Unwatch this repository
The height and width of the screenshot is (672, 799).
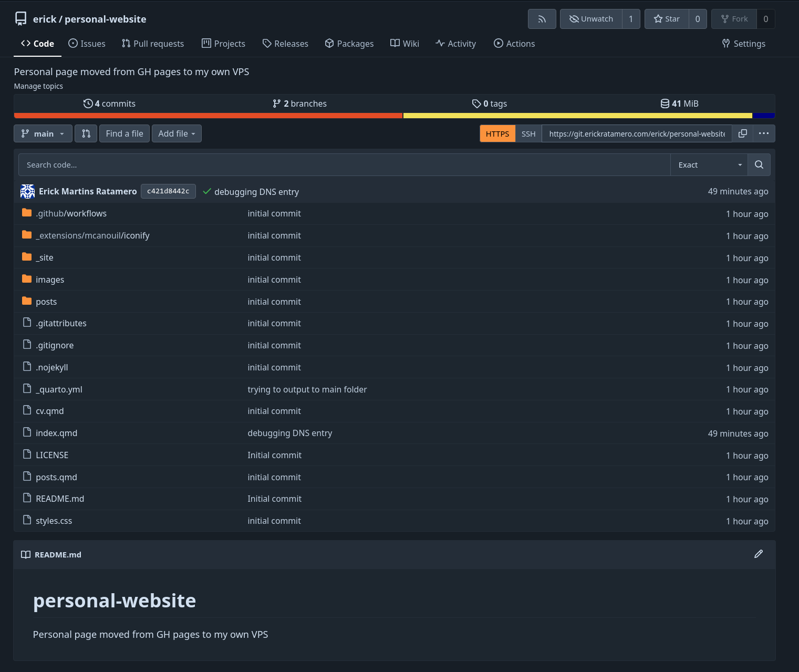pyautogui.click(x=591, y=19)
